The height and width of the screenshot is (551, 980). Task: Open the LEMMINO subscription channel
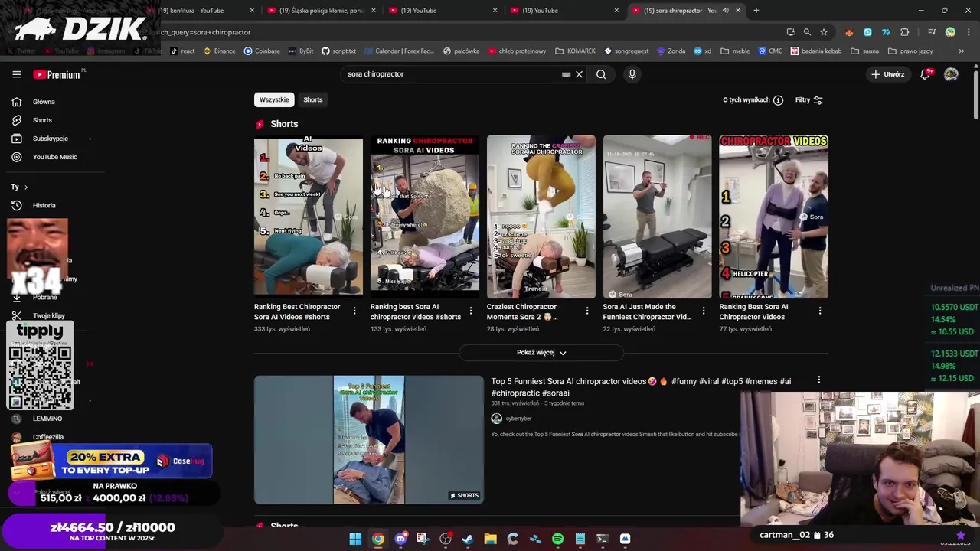coord(47,419)
